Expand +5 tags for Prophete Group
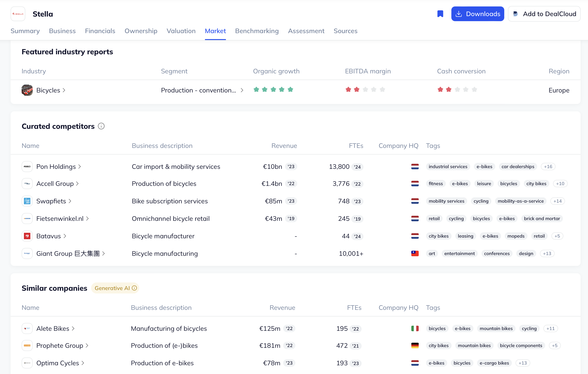This screenshot has height=374, width=588. tap(555, 345)
